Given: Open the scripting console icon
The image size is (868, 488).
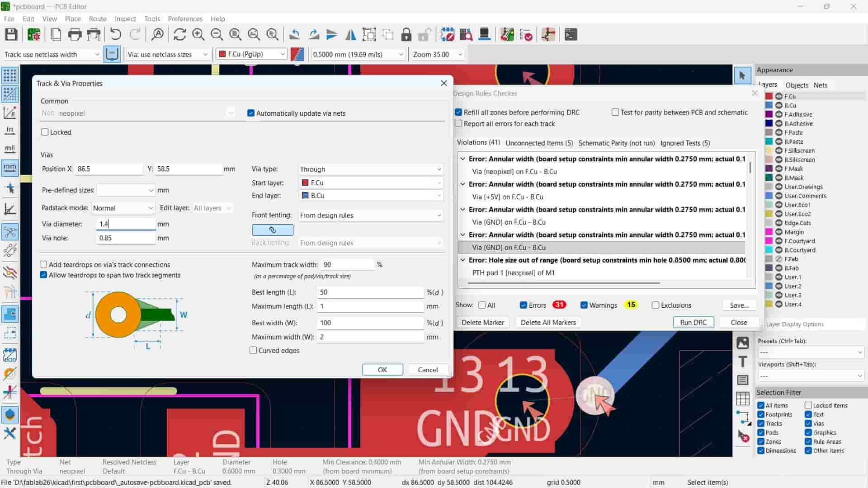Looking at the screenshot, I should pyautogui.click(x=571, y=35).
